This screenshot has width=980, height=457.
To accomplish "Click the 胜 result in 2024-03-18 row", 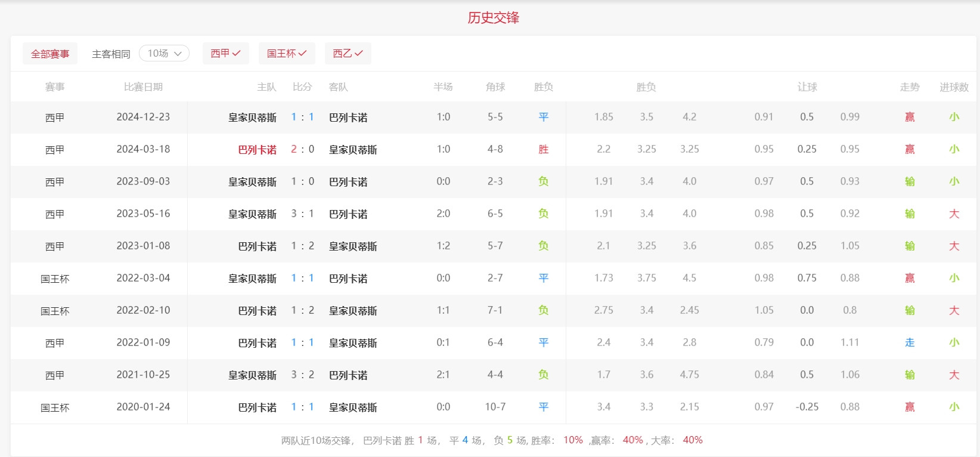I will pos(543,149).
